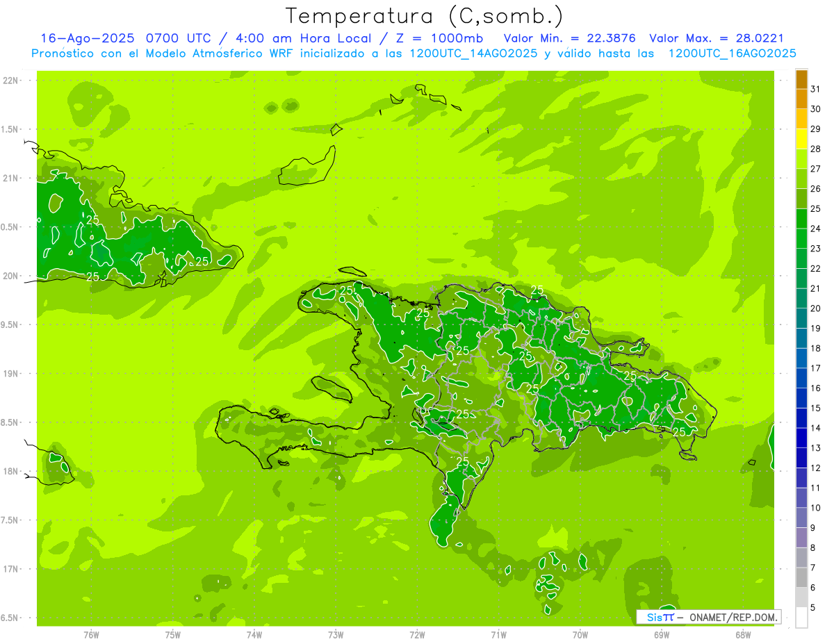This screenshot has width=834, height=644.
Task: Click the colorbar label '11'
Action: point(816,488)
